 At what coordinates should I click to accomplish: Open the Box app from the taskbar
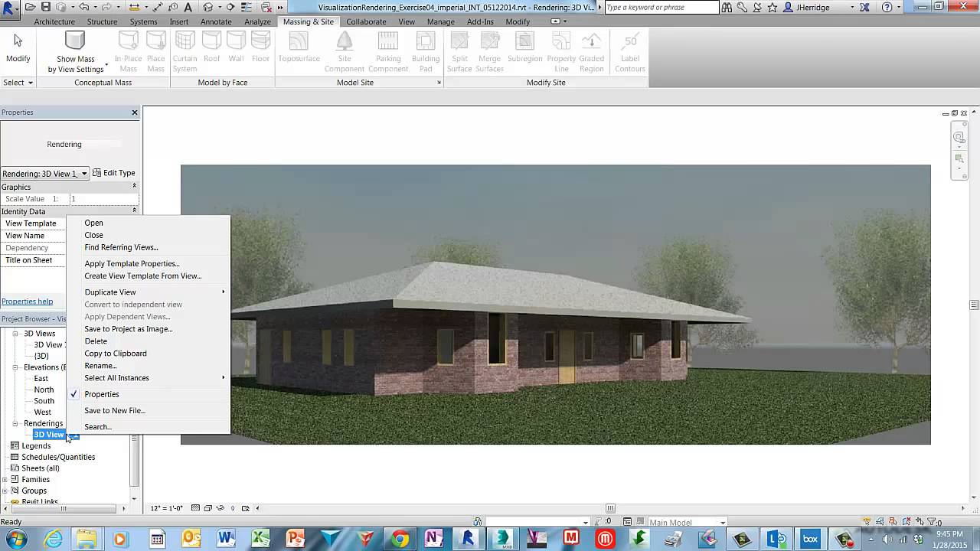[x=810, y=539]
